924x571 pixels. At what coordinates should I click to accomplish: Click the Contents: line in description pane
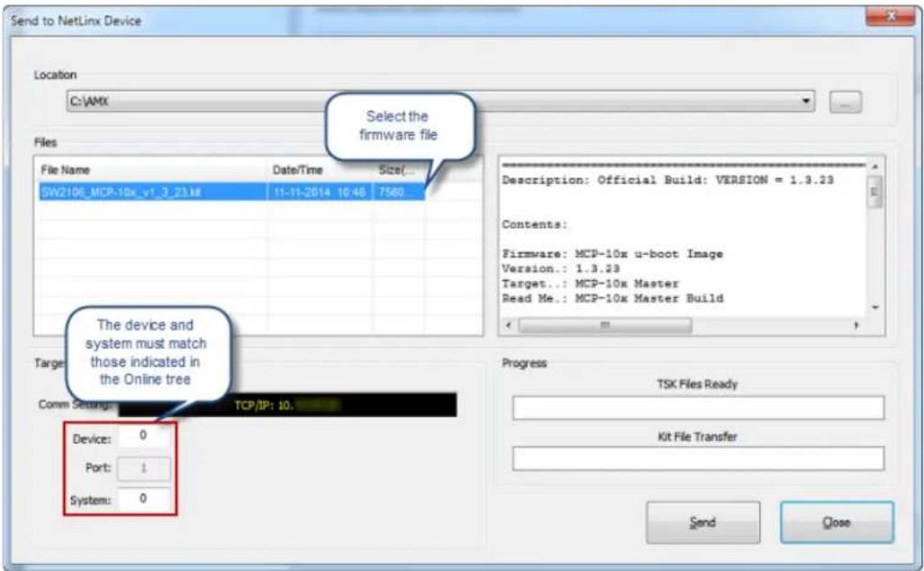534,224
